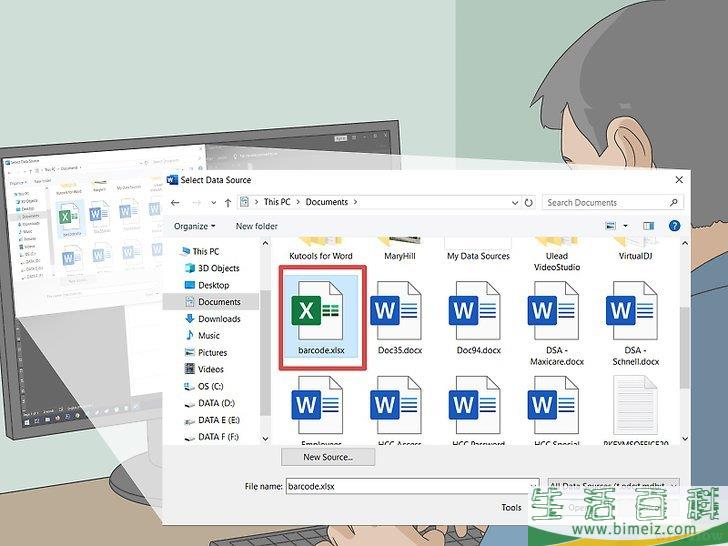Close the Select Data Source dialog

pos(679,180)
